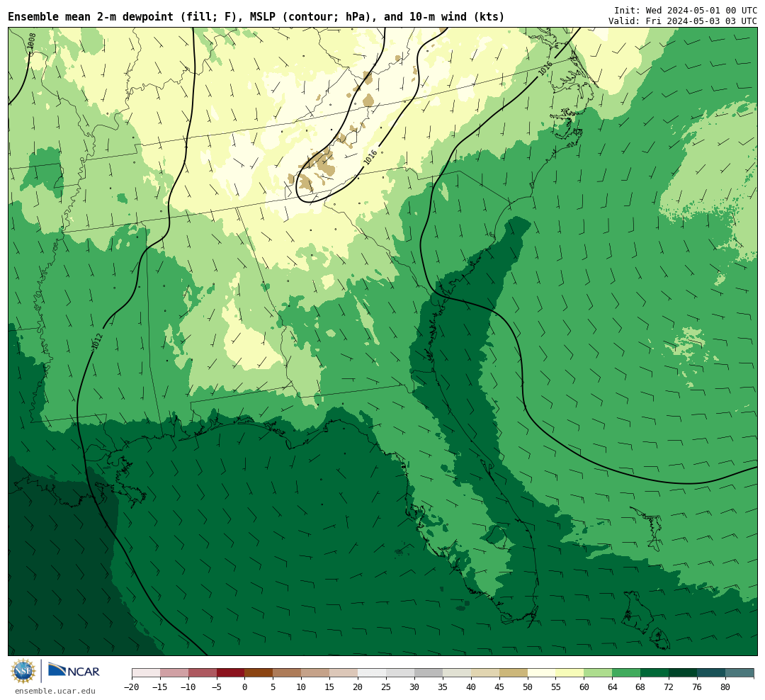Click the colorbar tick label 55
The height and width of the screenshot is (700, 765).
pyautogui.click(x=556, y=687)
